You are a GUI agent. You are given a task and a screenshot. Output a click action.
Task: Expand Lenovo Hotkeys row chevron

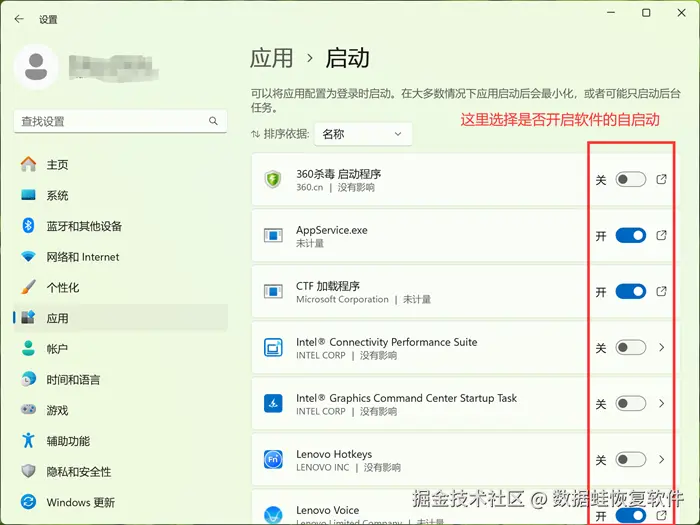[x=662, y=459]
